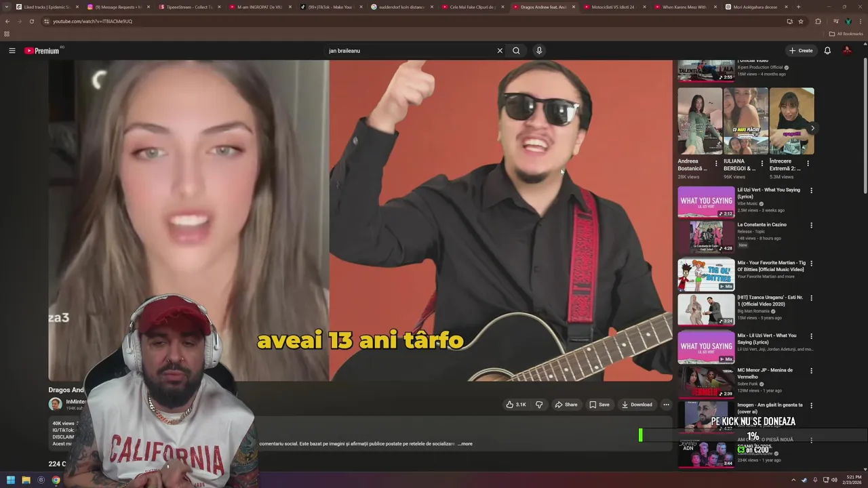Download the video
Viewport: 868px width, 488px height.
[637, 405]
